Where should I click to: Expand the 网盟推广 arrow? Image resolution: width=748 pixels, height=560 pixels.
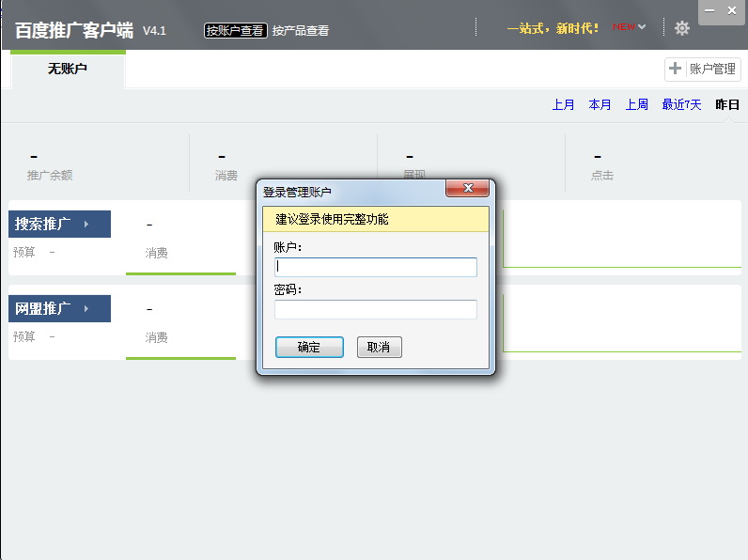[86, 309]
